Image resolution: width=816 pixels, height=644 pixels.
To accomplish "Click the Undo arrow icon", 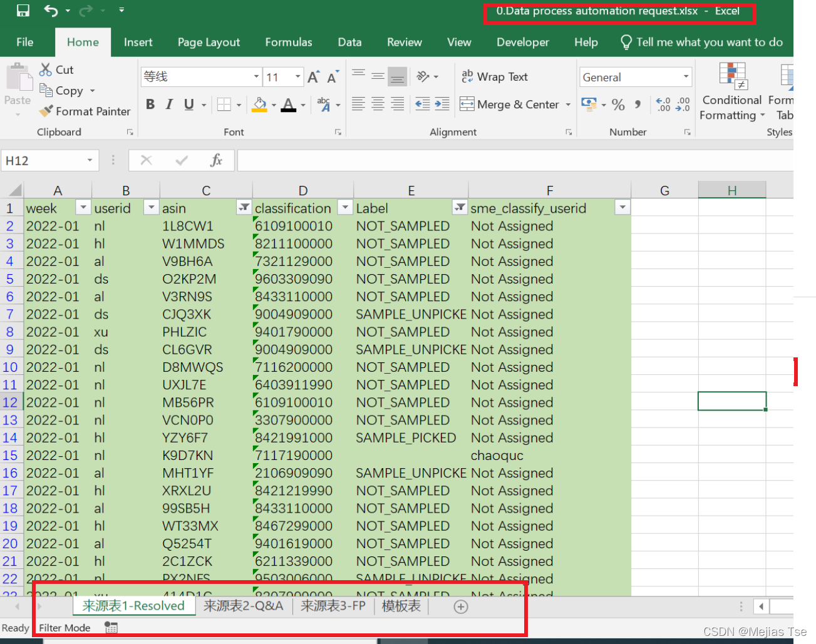I will pyautogui.click(x=51, y=11).
